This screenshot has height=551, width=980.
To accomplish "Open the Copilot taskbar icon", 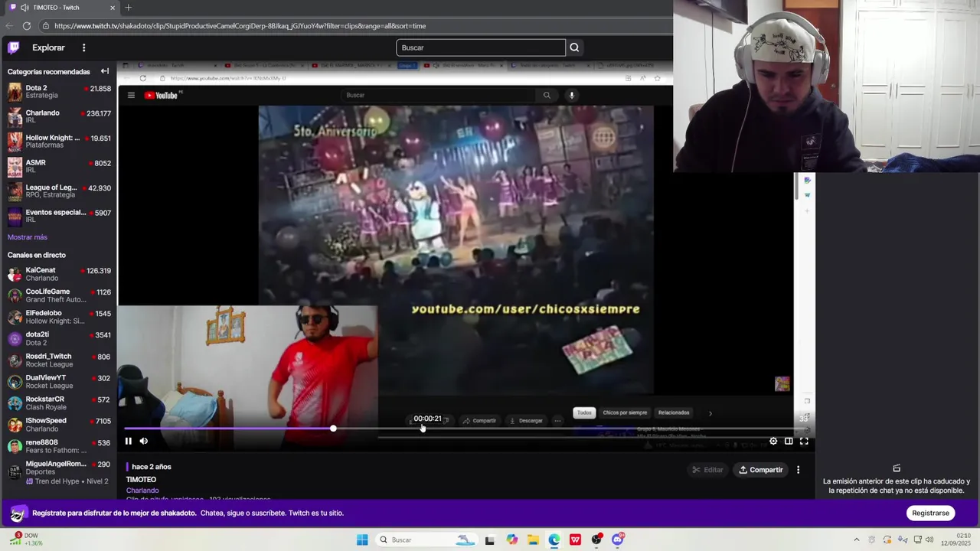I will pos(511,540).
